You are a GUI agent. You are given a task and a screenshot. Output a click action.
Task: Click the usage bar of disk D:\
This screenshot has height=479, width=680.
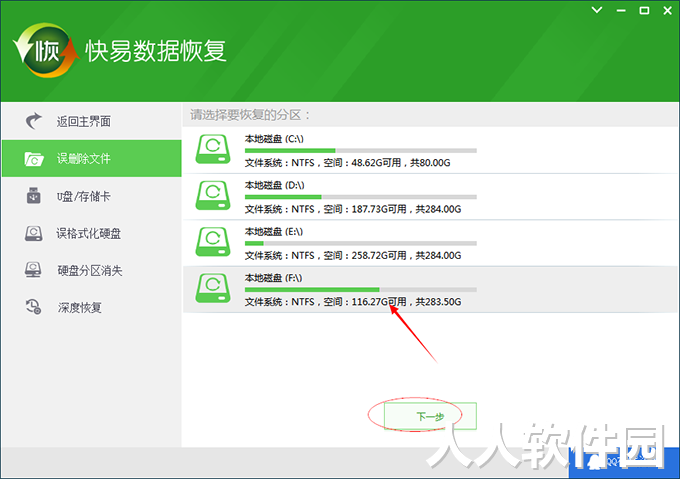coord(361,197)
